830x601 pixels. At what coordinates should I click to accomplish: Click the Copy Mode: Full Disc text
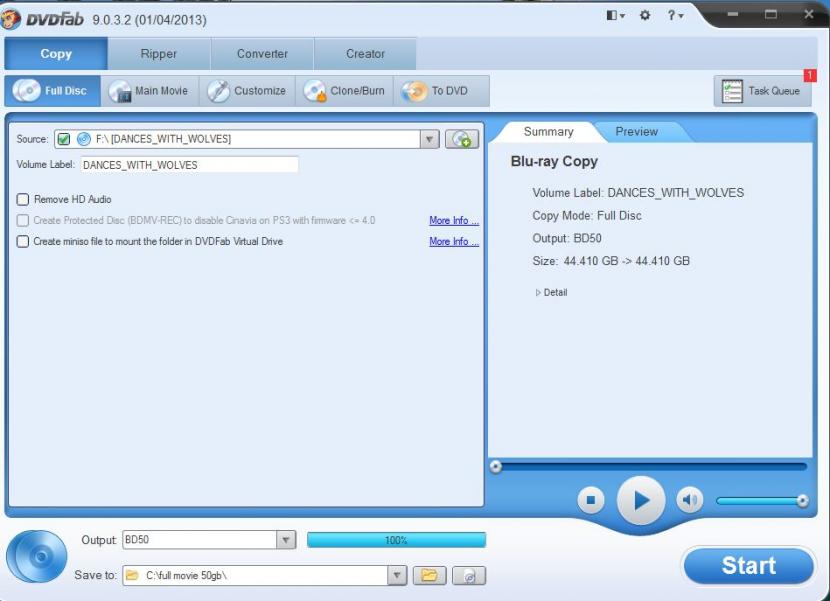point(587,216)
